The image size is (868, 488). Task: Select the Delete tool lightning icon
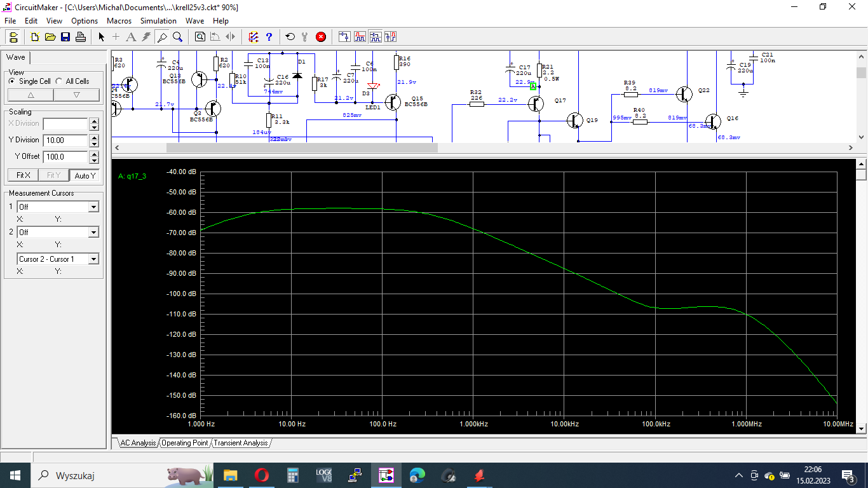146,37
